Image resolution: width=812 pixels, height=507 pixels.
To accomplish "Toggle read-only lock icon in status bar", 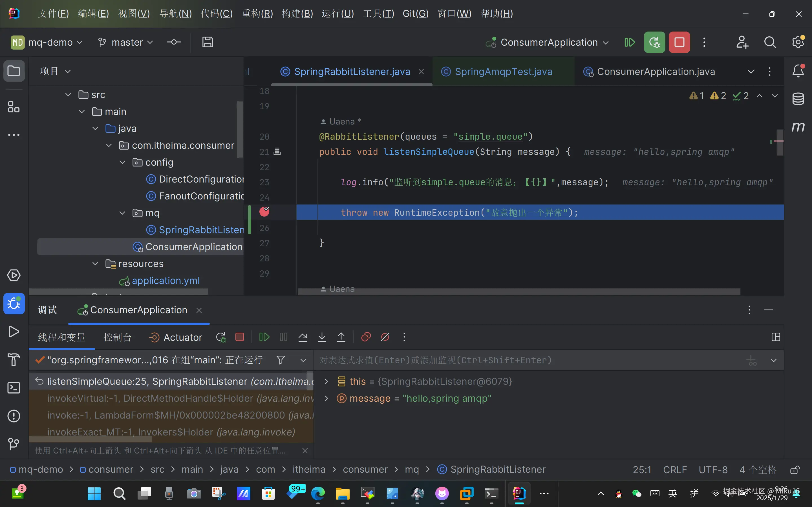I will click(795, 470).
